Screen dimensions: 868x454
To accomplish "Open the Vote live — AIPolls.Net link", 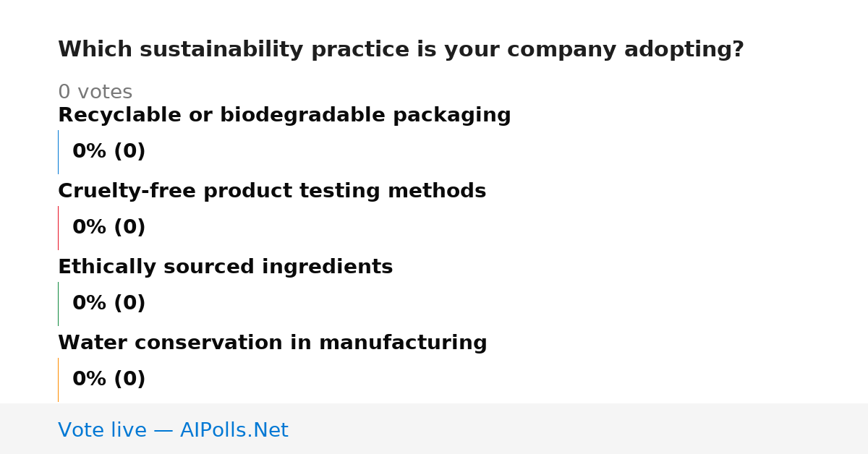I will point(173,430).
